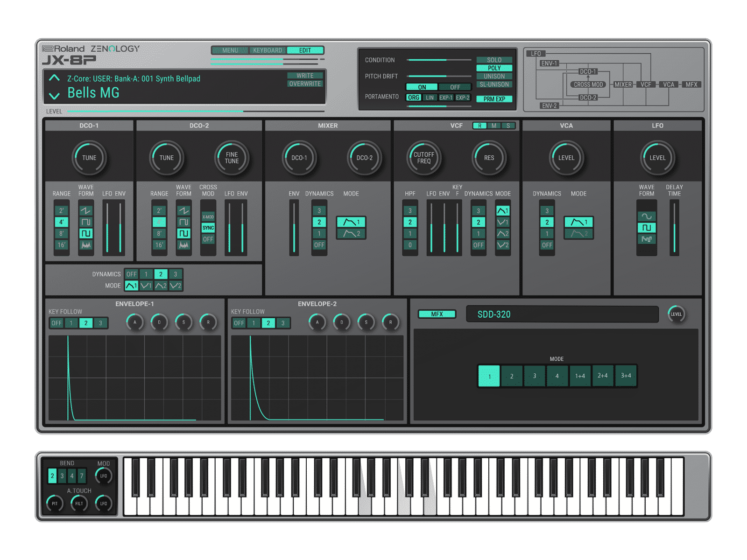The image size is (747, 560).
Task: Select VCF mode rising envelope 1
Action: (x=503, y=211)
